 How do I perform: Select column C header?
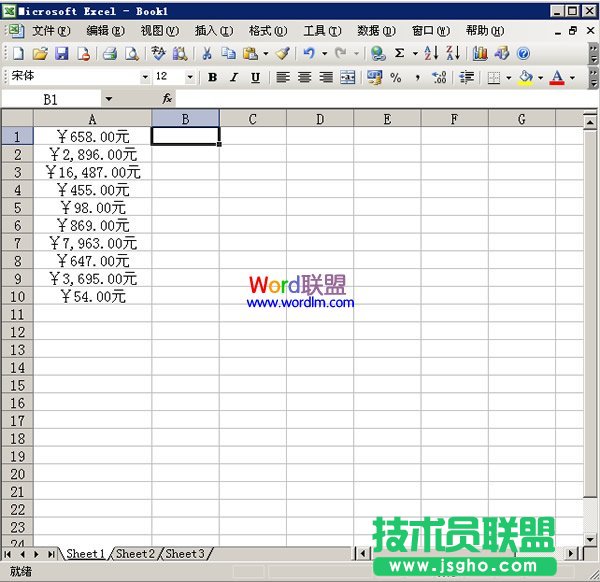point(252,119)
